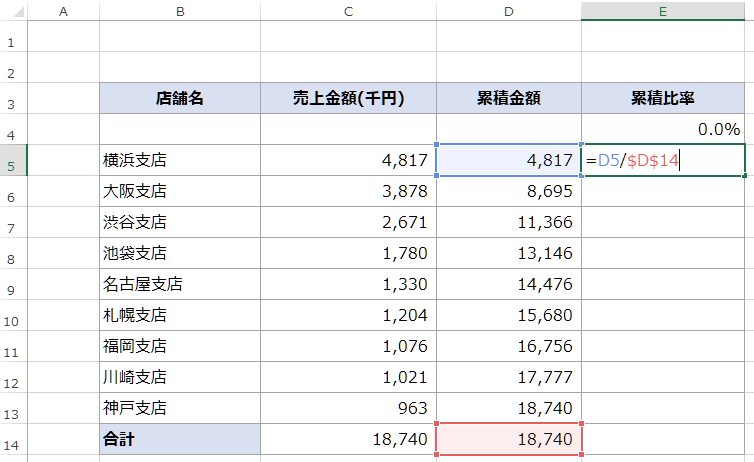Click empty cumulative ratio cell for 大阪支店
The width and height of the screenshot is (754, 462).
(x=663, y=191)
